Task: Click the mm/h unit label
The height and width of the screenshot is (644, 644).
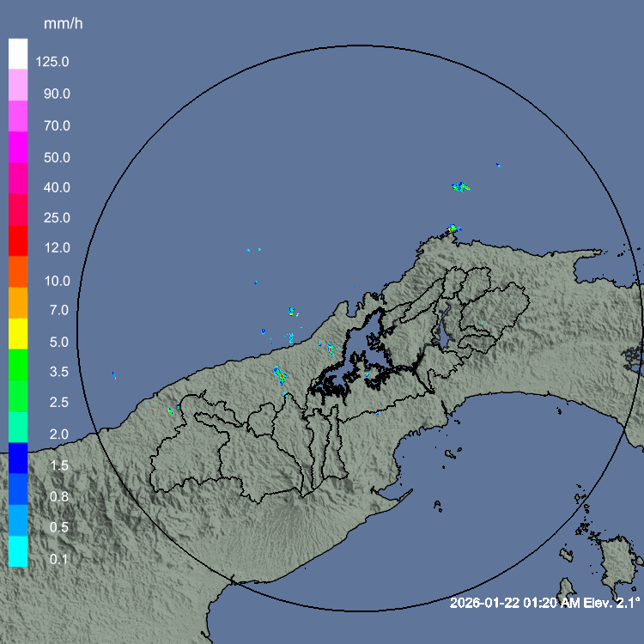Action: pos(63,24)
